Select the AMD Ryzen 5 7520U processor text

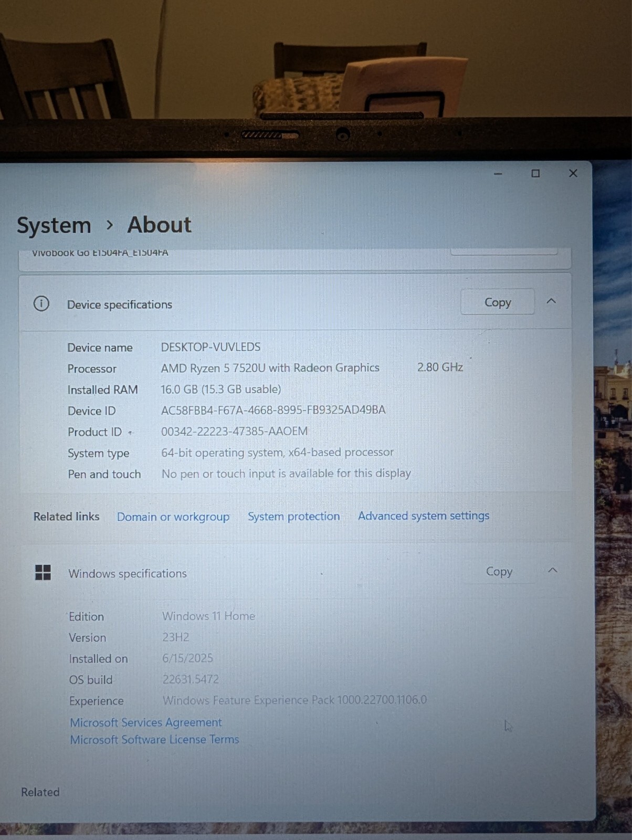click(x=270, y=368)
